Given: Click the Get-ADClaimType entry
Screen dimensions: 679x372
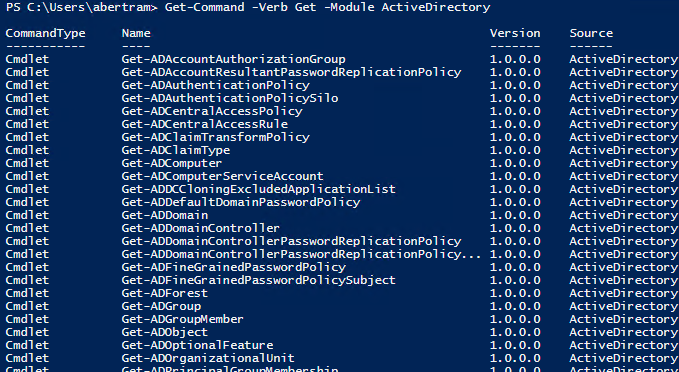Looking at the screenshot, I should point(176,150).
